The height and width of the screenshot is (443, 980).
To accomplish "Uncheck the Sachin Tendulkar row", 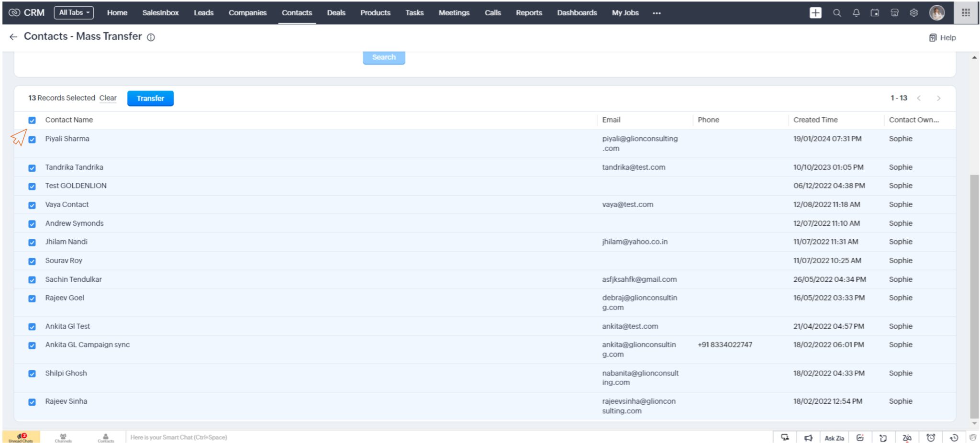I will 32,280.
